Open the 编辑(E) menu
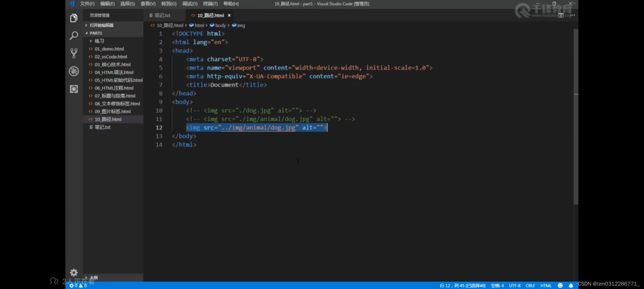 pyautogui.click(x=107, y=4)
